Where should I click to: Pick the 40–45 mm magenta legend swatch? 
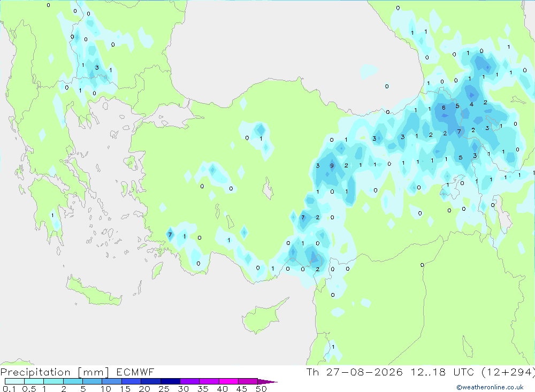pyautogui.click(x=228, y=381)
